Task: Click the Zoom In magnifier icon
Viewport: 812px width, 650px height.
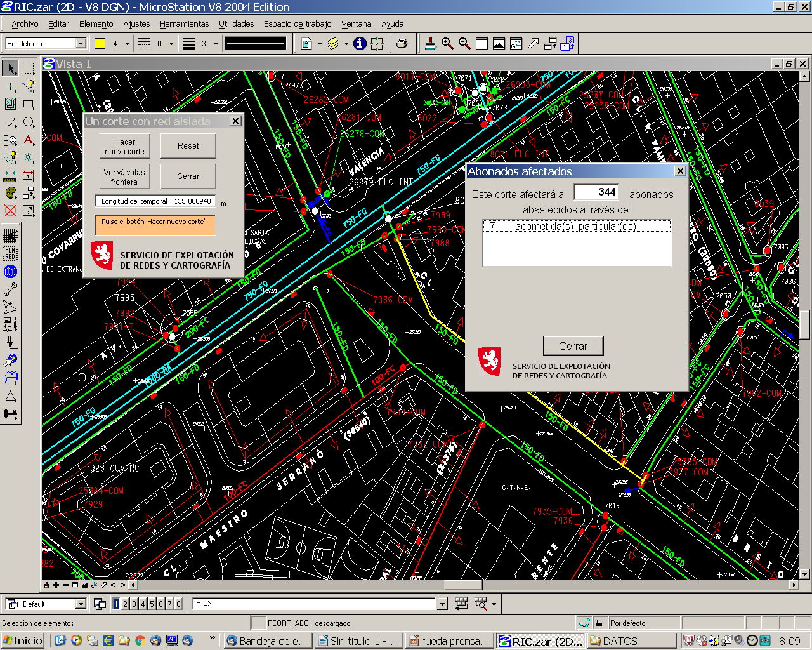Action: (447, 44)
